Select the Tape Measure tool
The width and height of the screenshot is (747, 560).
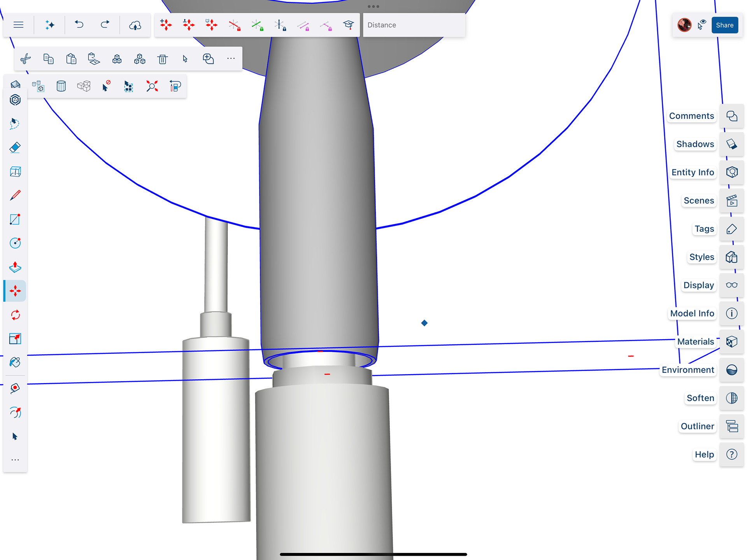coord(15,388)
